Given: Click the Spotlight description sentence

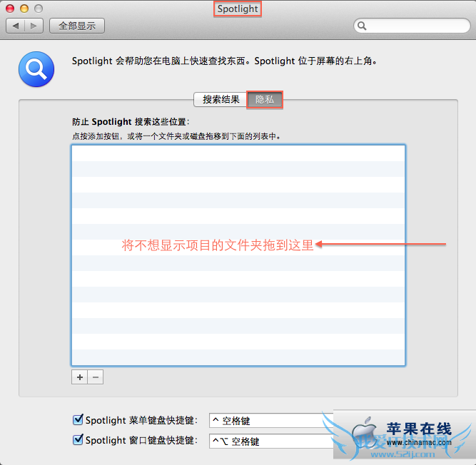Looking at the screenshot, I should click(x=225, y=61).
